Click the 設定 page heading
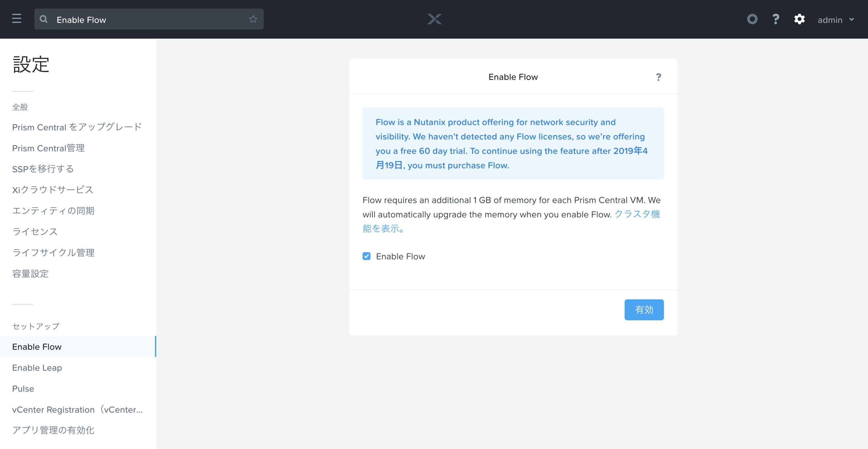The image size is (868, 449). (x=31, y=64)
